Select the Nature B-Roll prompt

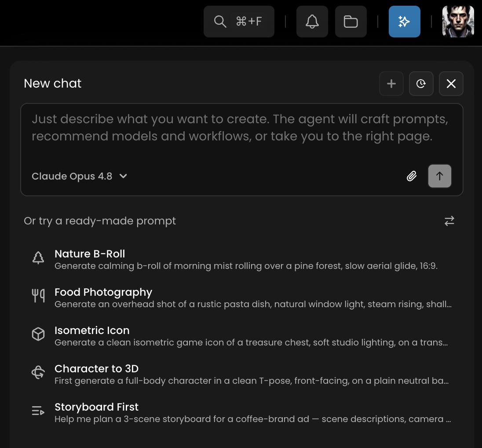pos(241,259)
